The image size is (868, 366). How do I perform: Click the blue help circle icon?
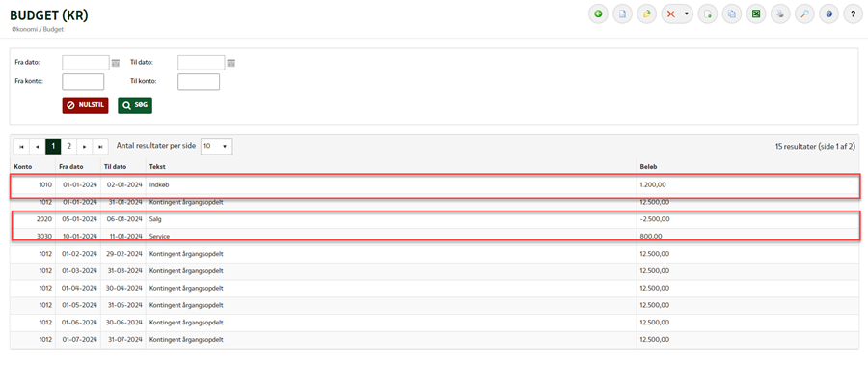[828, 14]
